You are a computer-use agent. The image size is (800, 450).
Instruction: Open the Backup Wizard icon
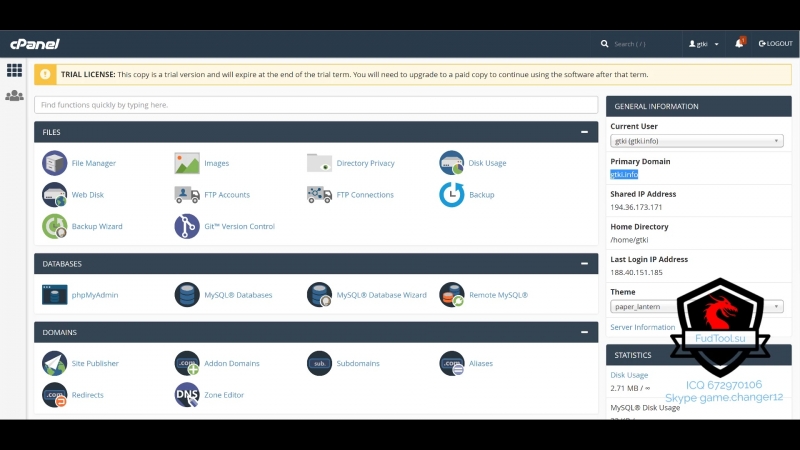coord(55,226)
